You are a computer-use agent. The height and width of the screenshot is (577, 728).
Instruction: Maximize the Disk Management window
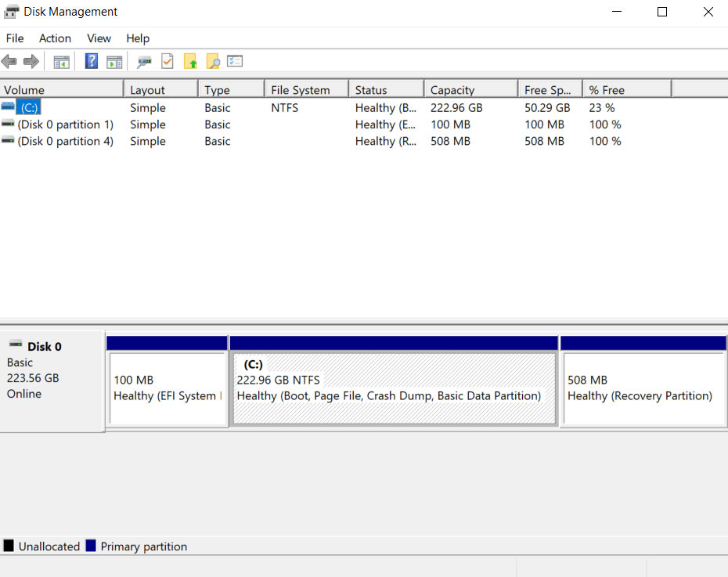(x=662, y=12)
